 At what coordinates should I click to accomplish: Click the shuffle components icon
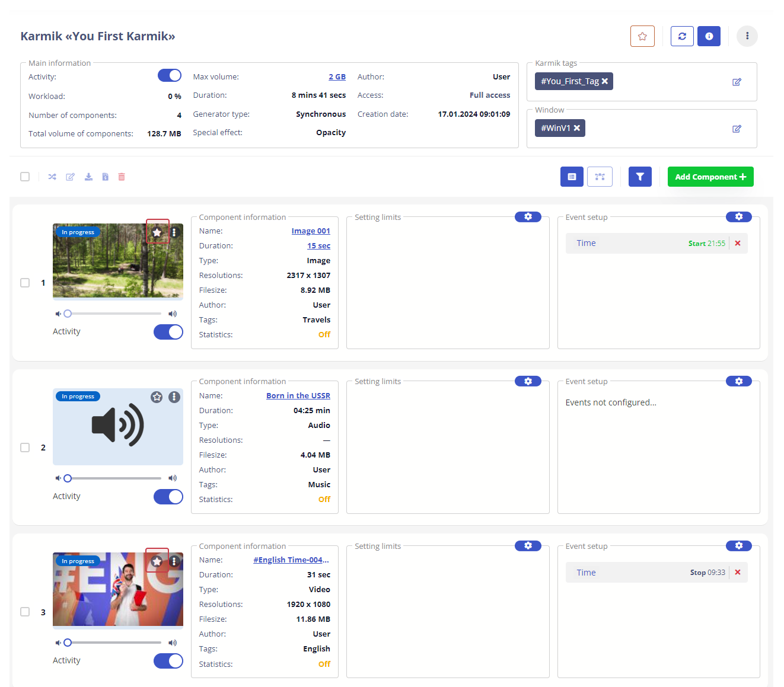click(x=52, y=177)
